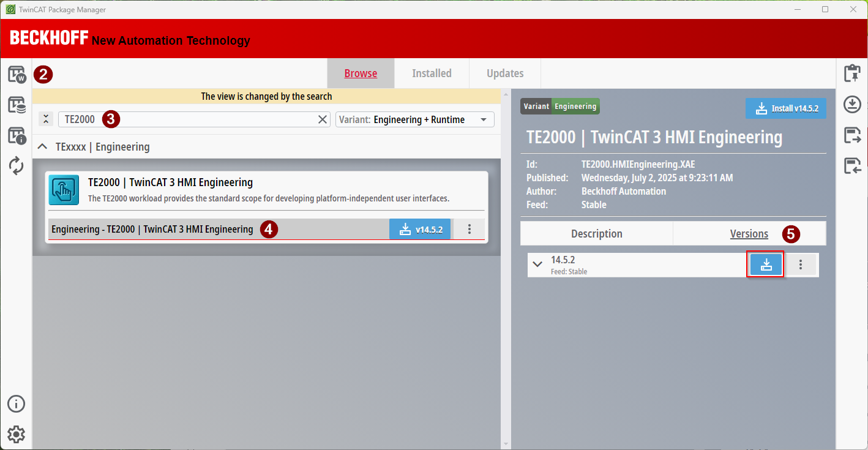868x450 pixels.
Task: Open the pinned clipboard icon in right sidebar
Action: pyautogui.click(x=852, y=73)
